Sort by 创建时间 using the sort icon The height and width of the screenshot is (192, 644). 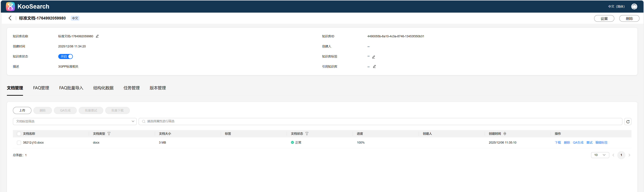(x=505, y=134)
